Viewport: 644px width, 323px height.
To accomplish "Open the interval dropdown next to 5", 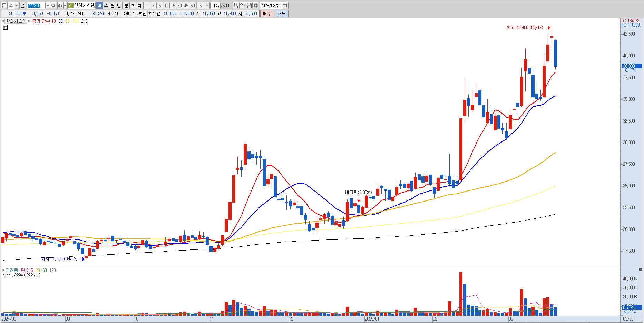I will pos(207,6).
